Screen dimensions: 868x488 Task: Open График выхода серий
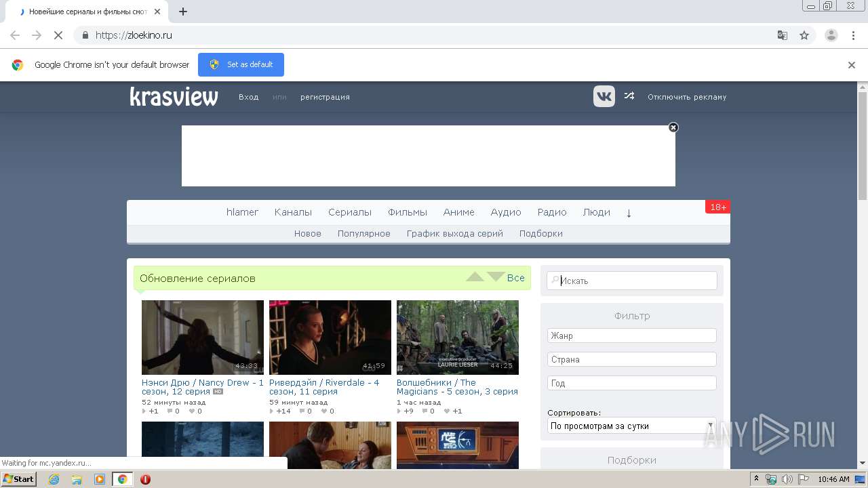455,233
